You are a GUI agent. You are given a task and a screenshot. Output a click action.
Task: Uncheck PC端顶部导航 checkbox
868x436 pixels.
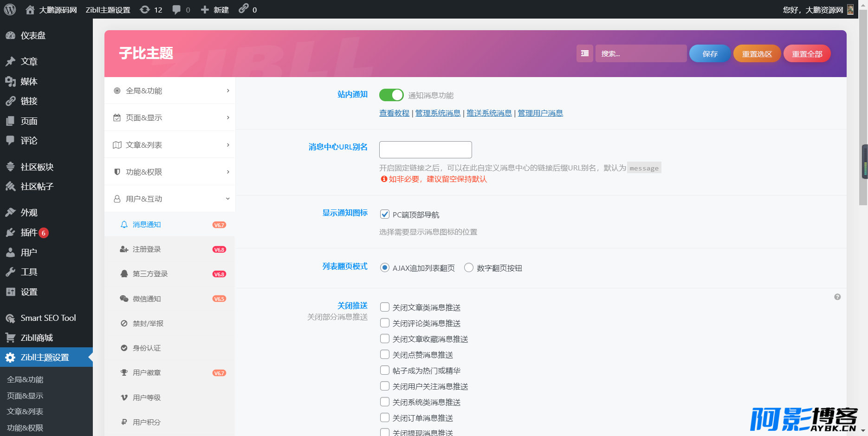pos(384,214)
